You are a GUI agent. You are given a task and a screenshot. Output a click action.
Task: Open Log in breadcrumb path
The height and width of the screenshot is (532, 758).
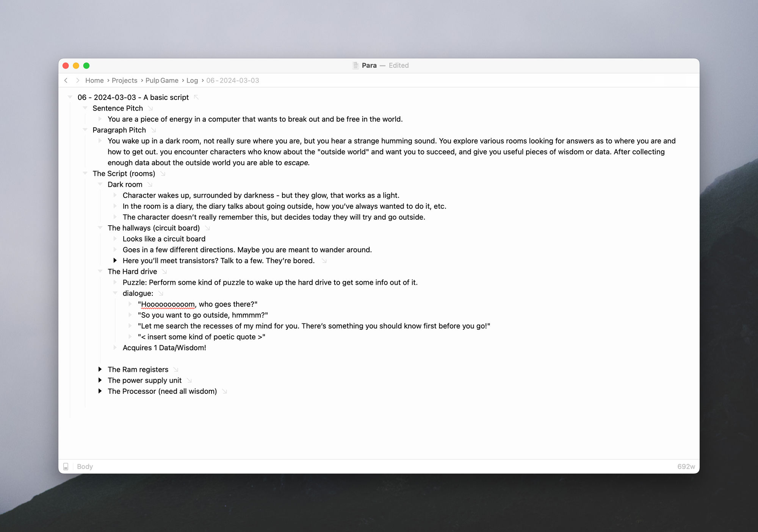pyautogui.click(x=192, y=80)
